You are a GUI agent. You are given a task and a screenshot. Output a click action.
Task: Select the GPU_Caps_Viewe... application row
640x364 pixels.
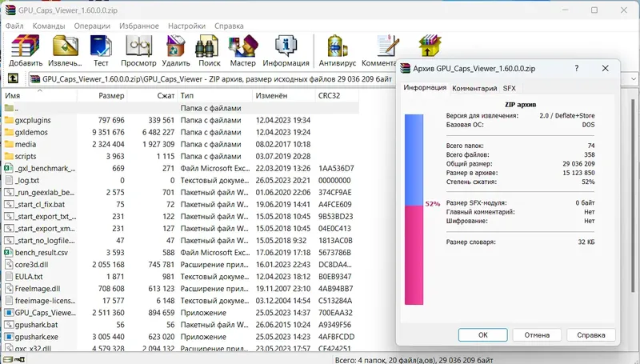[181, 313]
